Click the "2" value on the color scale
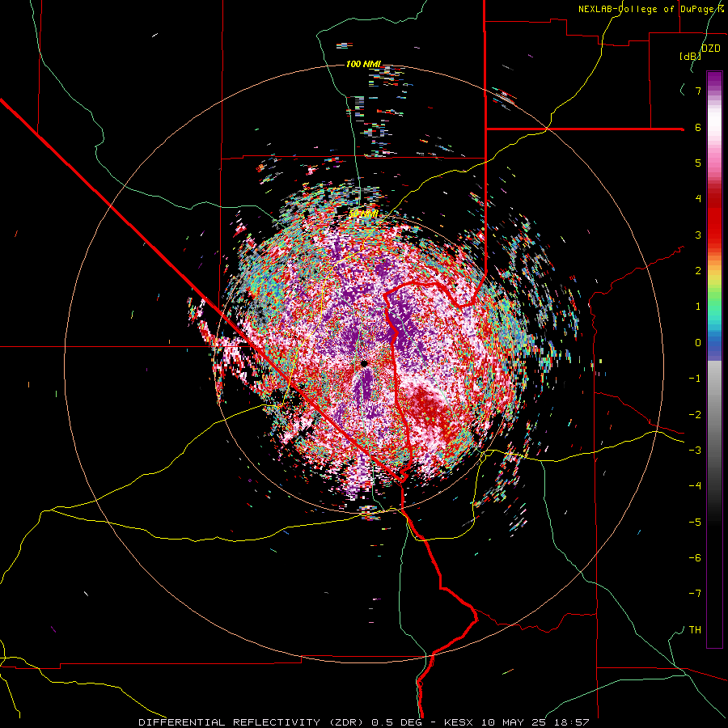The height and width of the screenshot is (728, 728). pyautogui.click(x=698, y=271)
